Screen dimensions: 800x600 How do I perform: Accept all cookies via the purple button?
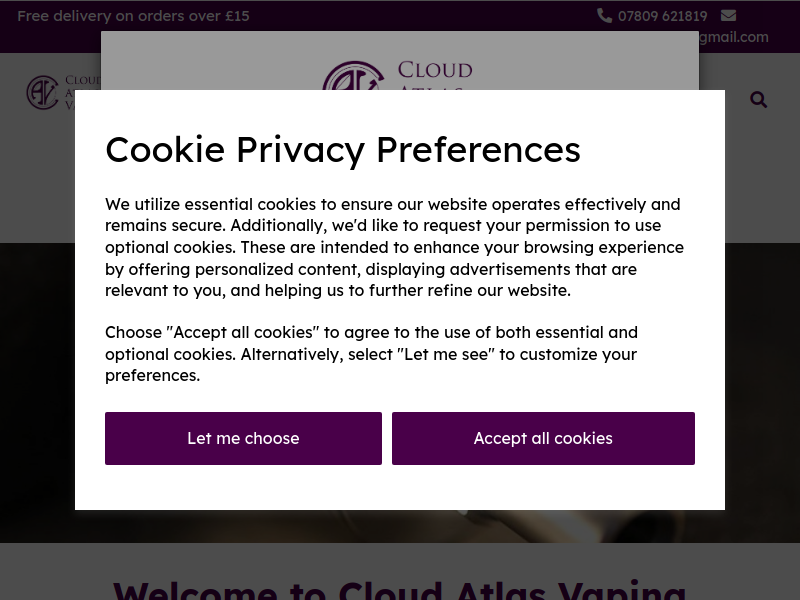click(x=543, y=438)
